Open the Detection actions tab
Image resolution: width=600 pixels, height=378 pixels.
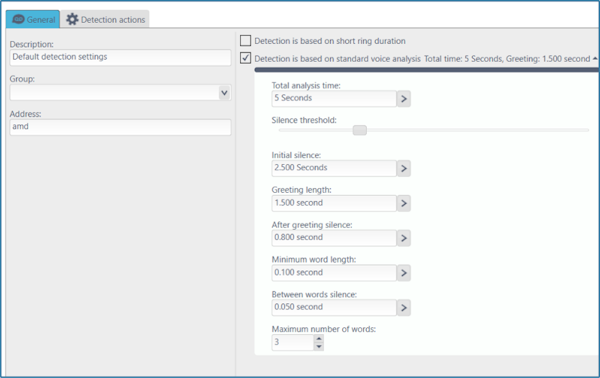point(105,19)
